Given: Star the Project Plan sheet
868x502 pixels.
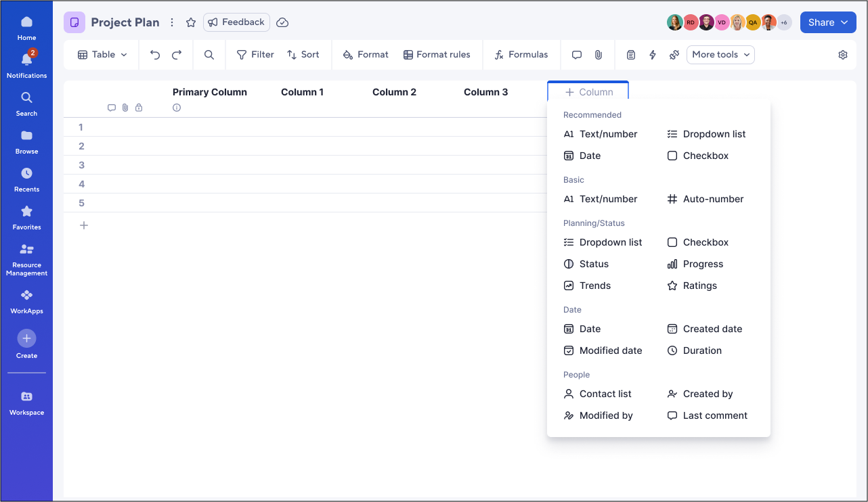Looking at the screenshot, I should 190,22.
